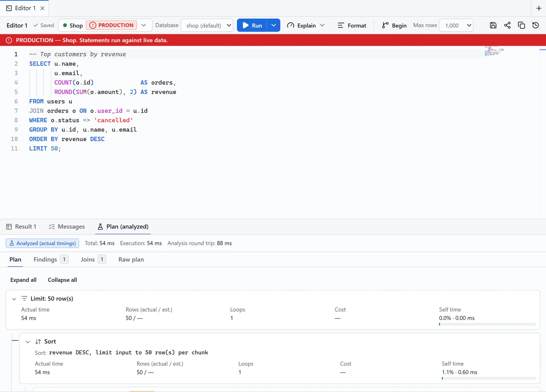Screen dimensions: 546x392
Task: Open the Max rows 1,000 dropdown
Action: coord(456,25)
